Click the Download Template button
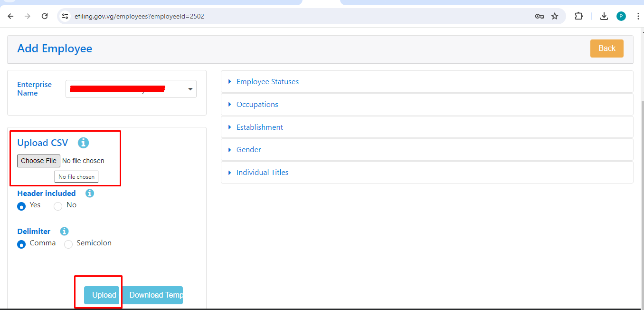644x310 pixels. (x=153, y=295)
